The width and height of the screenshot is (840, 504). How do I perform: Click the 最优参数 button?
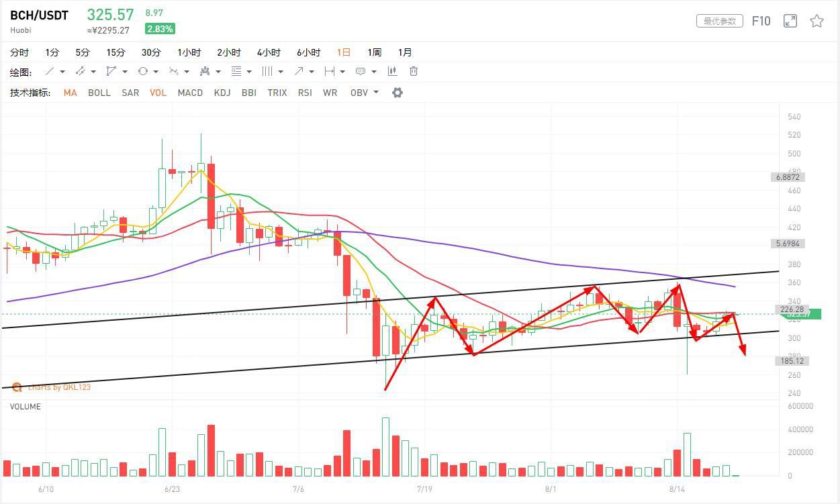point(720,21)
